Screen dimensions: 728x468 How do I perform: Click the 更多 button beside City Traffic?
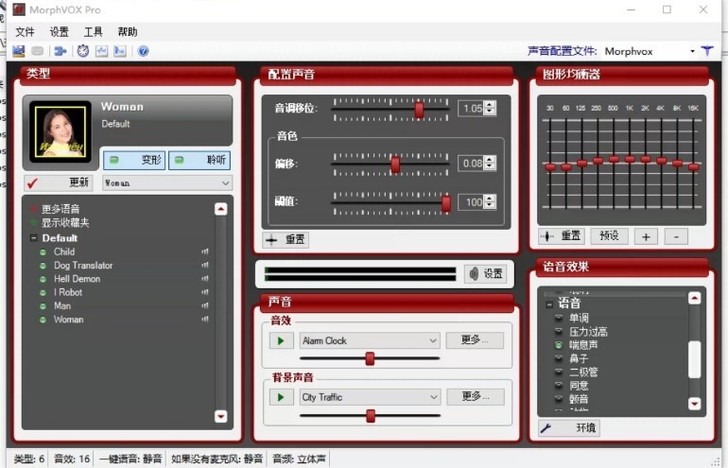(475, 396)
